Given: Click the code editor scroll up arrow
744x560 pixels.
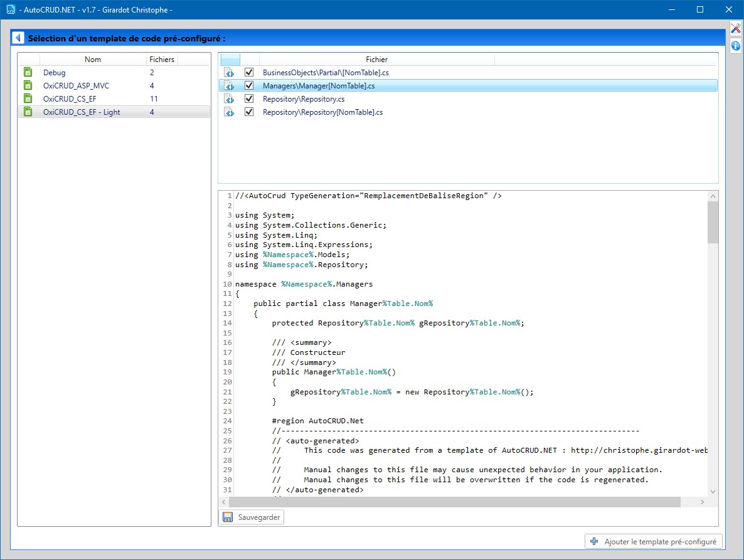Looking at the screenshot, I should click(713, 196).
